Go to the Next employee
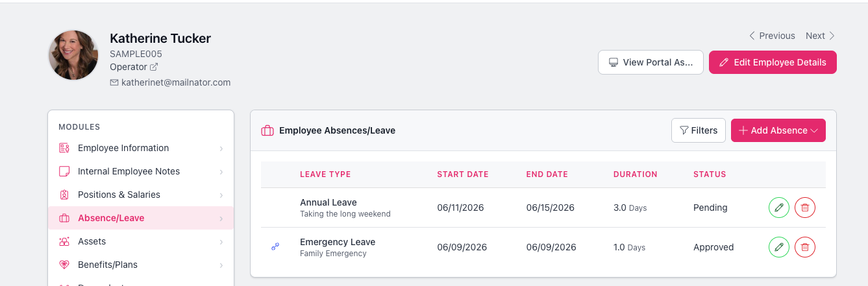 tap(821, 36)
